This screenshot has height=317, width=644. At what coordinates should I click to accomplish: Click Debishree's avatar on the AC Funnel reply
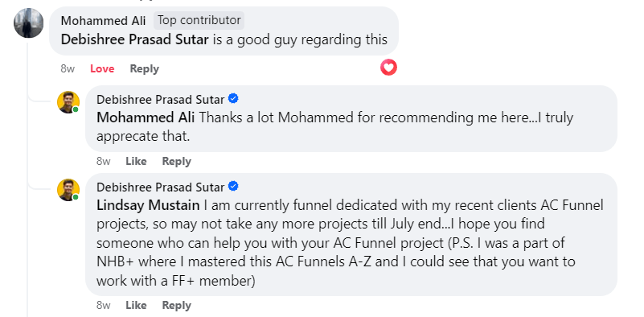click(x=68, y=190)
